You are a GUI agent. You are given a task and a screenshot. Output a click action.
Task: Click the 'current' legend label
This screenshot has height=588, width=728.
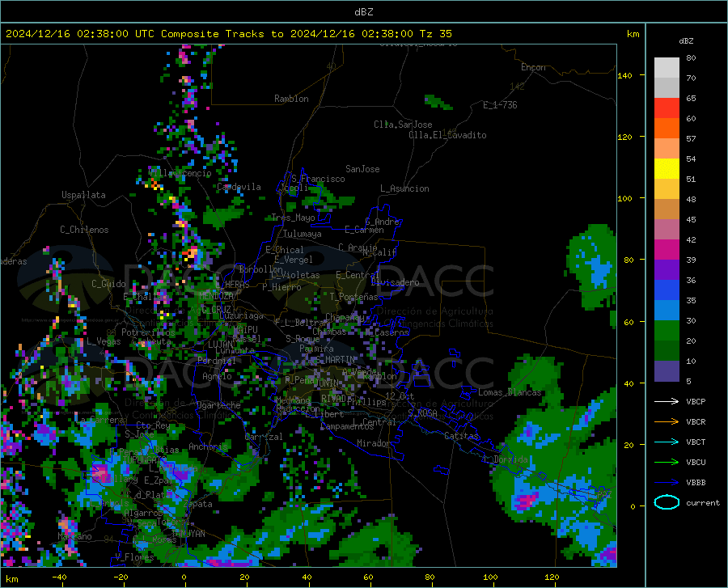click(x=703, y=502)
